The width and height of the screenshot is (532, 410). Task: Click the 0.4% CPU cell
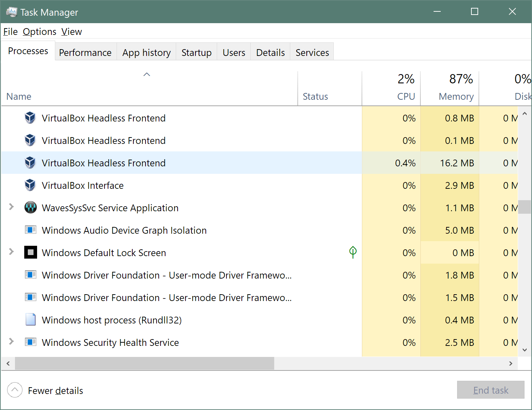391,162
